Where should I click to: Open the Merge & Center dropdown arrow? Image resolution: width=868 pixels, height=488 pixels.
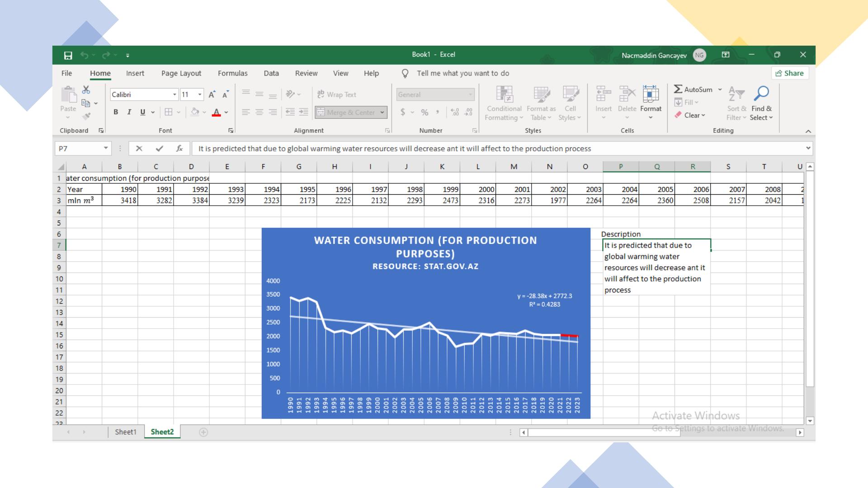pos(382,112)
